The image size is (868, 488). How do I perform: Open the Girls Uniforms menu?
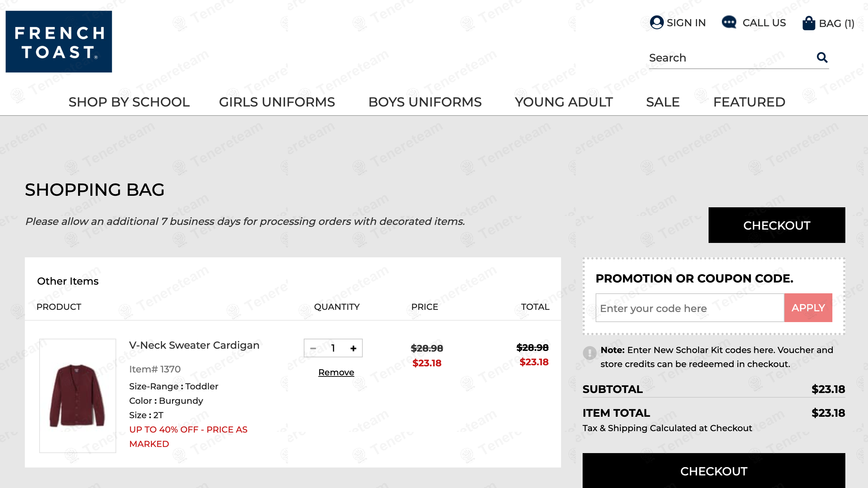[x=277, y=102]
